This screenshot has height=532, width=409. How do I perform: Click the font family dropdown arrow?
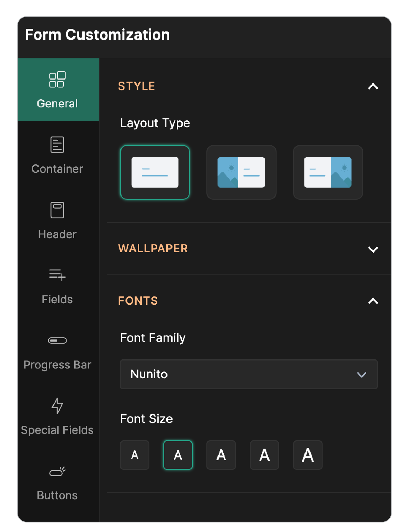click(x=361, y=374)
